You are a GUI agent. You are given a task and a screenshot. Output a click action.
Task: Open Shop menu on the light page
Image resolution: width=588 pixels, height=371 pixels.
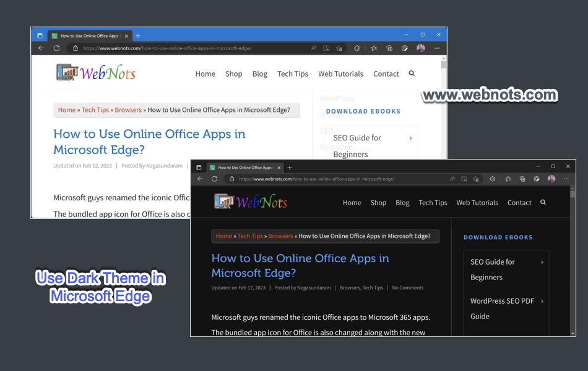pyautogui.click(x=233, y=74)
